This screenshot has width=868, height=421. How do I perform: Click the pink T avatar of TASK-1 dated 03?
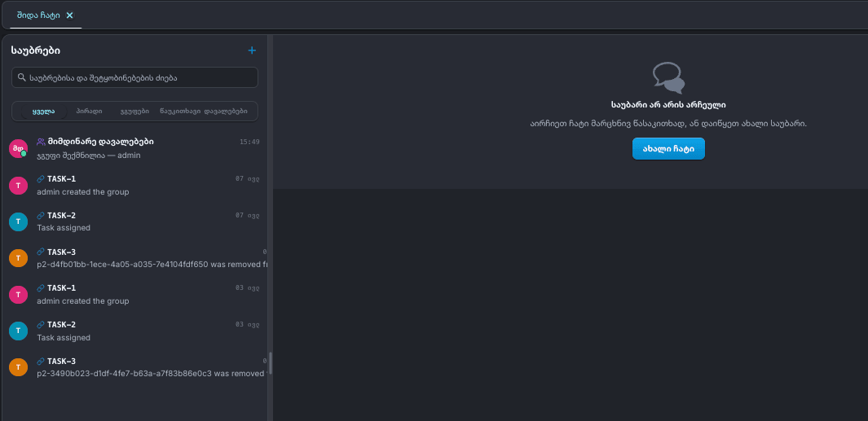pos(18,294)
